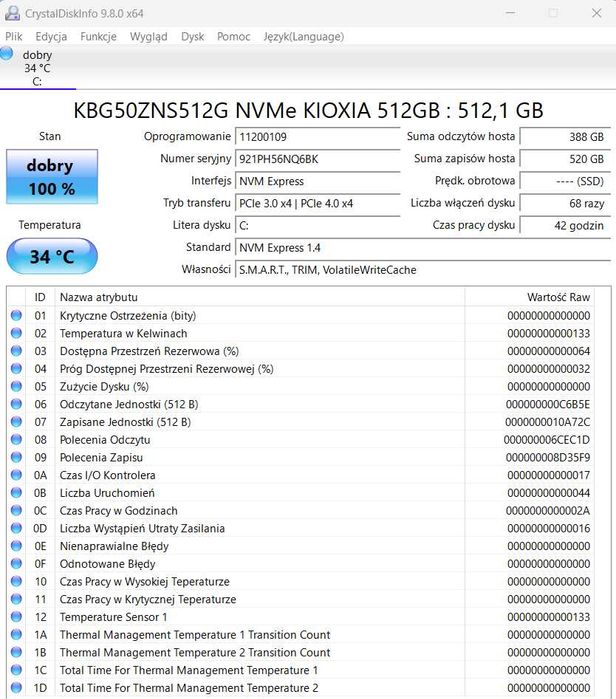This screenshot has width=616, height=699.
Task: Open the Pomoc menu
Action: [x=234, y=37]
